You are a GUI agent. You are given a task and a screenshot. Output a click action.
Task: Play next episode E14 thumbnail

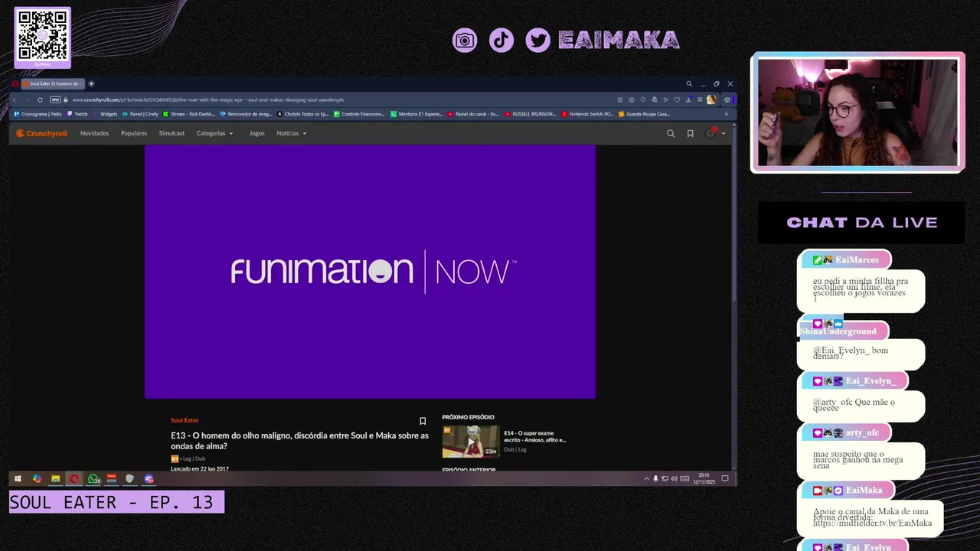click(x=471, y=442)
